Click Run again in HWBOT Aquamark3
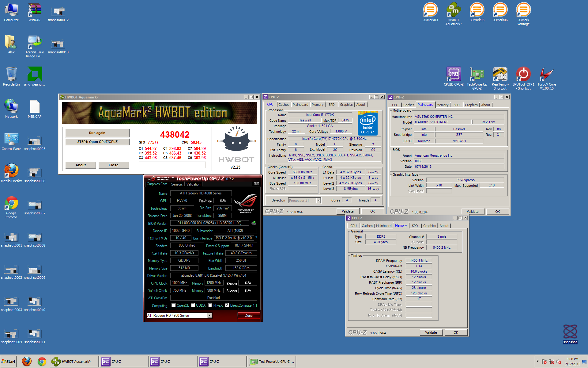This screenshot has width=588, height=368. click(97, 133)
